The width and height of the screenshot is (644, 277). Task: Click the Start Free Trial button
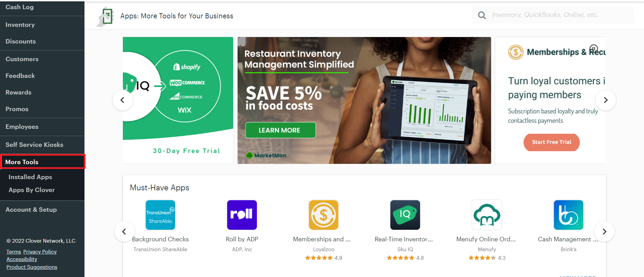(x=551, y=142)
